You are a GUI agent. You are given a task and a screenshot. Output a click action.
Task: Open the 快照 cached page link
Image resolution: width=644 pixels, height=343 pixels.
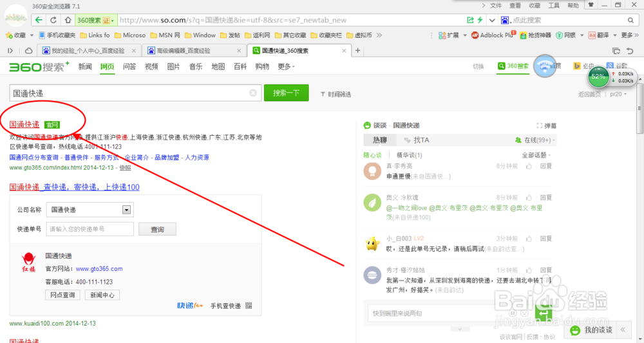pyautogui.click(x=126, y=168)
